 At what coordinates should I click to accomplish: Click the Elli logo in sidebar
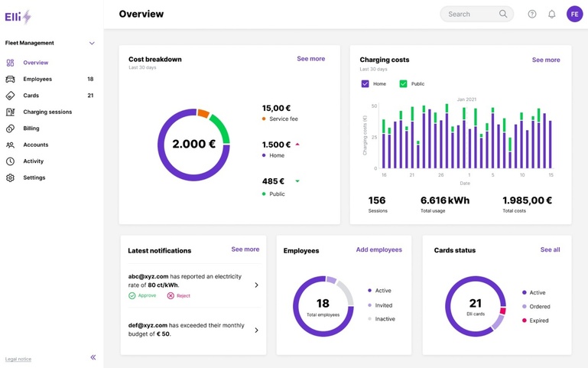tap(18, 17)
